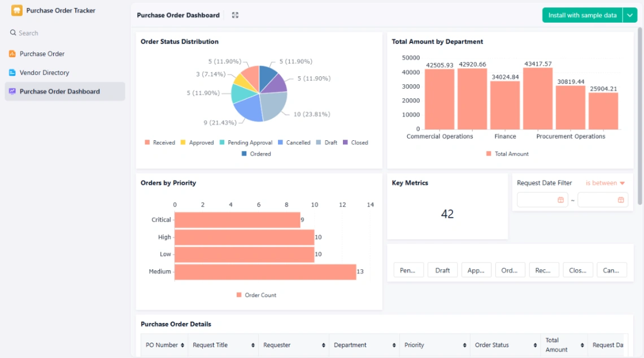Click the end date input field
The width and height of the screenshot is (644, 358).
pos(603,200)
